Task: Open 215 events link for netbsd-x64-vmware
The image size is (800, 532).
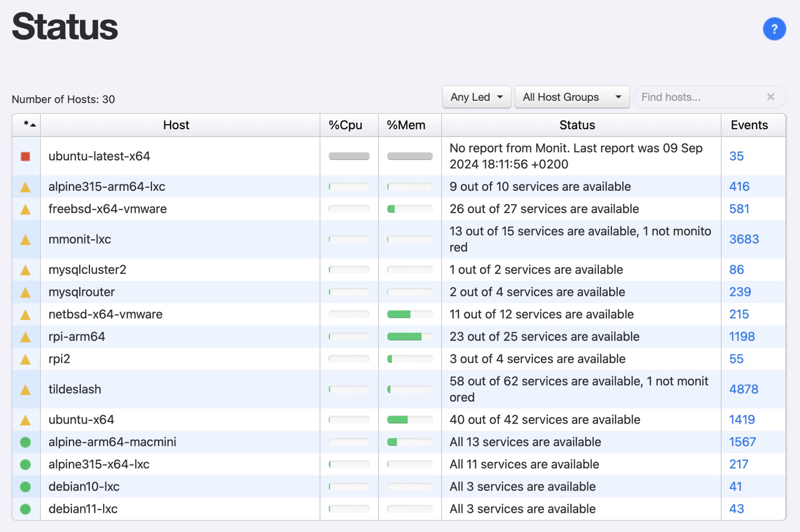Action: pos(739,314)
